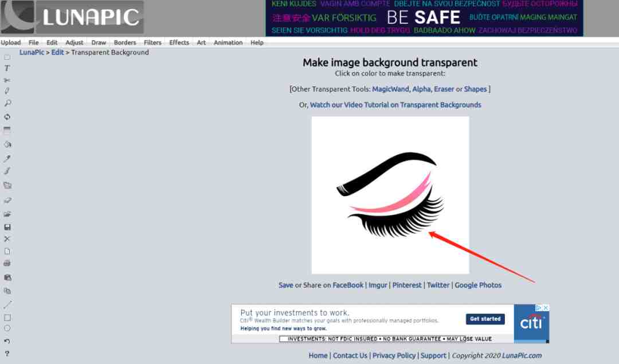Viewport: 619px width, 364px height.
Task: Click the Save link below image
Action: [x=286, y=285]
